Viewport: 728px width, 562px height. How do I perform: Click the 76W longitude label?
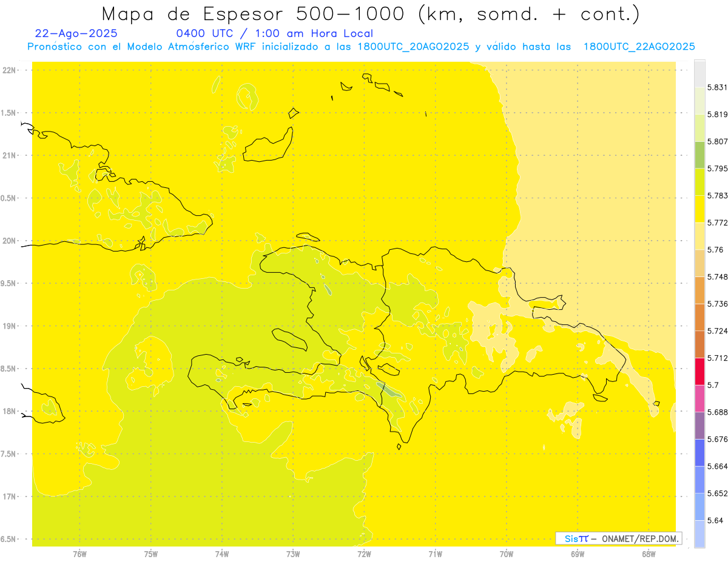click(x=79, y=554)
